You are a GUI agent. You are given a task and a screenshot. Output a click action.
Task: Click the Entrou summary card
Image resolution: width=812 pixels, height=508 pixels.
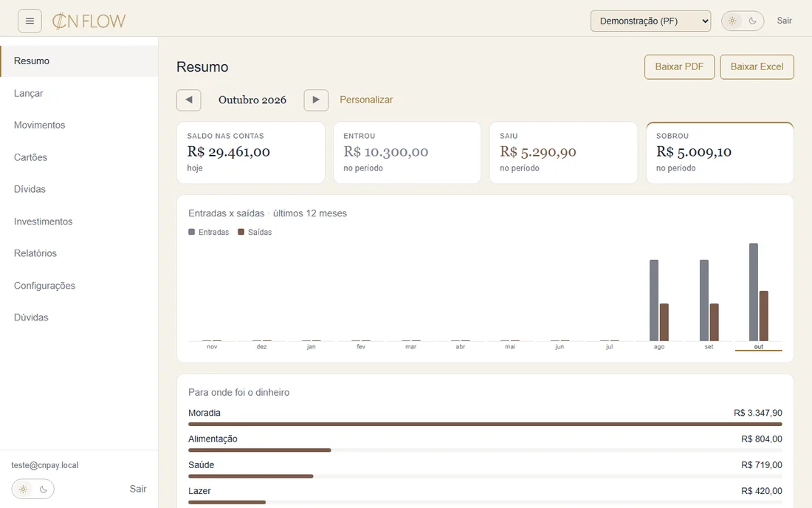(407, 153)
